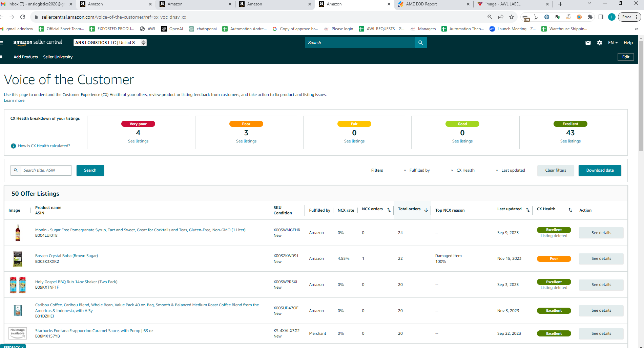Click the info icon beside CX Health calculation
This screenshot has height=348, width=644.
pyautogui.click(x=13, y=146)
